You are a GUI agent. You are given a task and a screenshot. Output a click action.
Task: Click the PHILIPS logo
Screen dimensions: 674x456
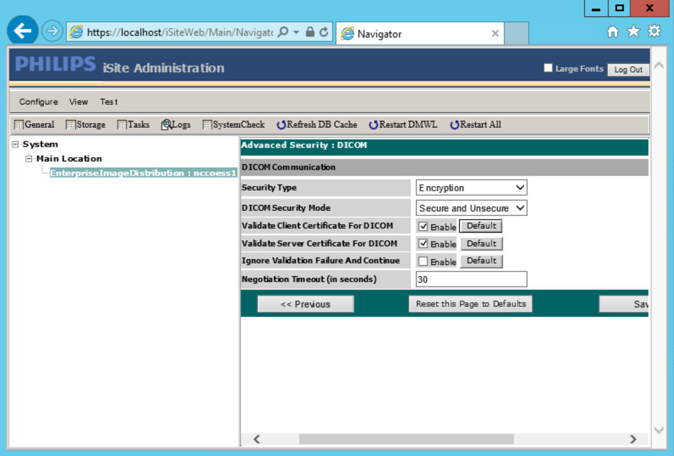coord(55,64)
